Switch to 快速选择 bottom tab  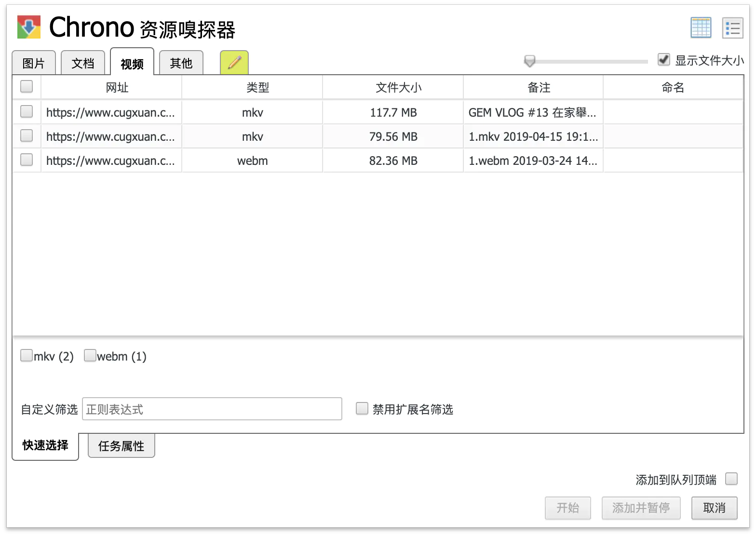[x=45, y=445]
